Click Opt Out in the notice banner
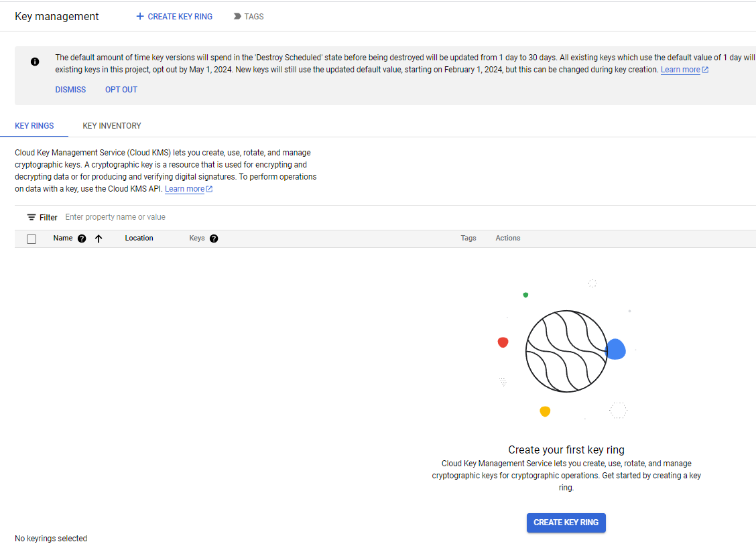The height and width of the screenshot is (550, 756). pos(121,90)
